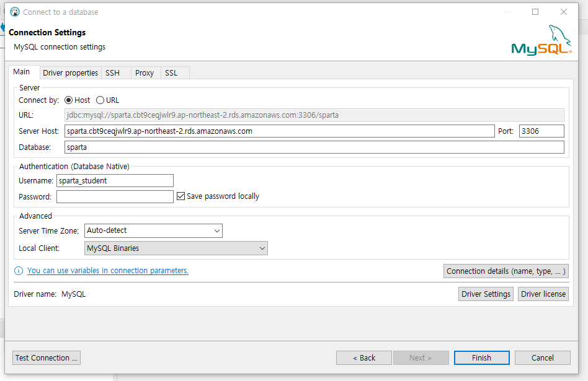The image size is (588, 381).
Task: Click the Test Connection button
Action: [x=47, y=358]
